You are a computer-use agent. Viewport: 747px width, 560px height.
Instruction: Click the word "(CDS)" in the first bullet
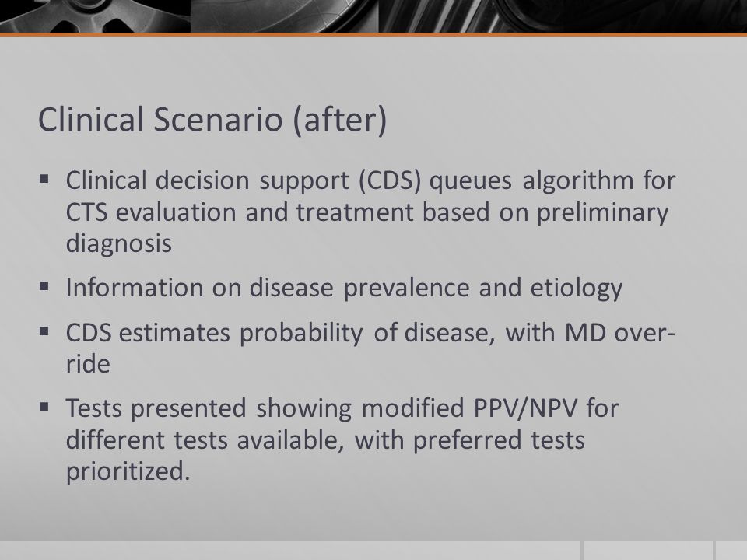[390, 180]
